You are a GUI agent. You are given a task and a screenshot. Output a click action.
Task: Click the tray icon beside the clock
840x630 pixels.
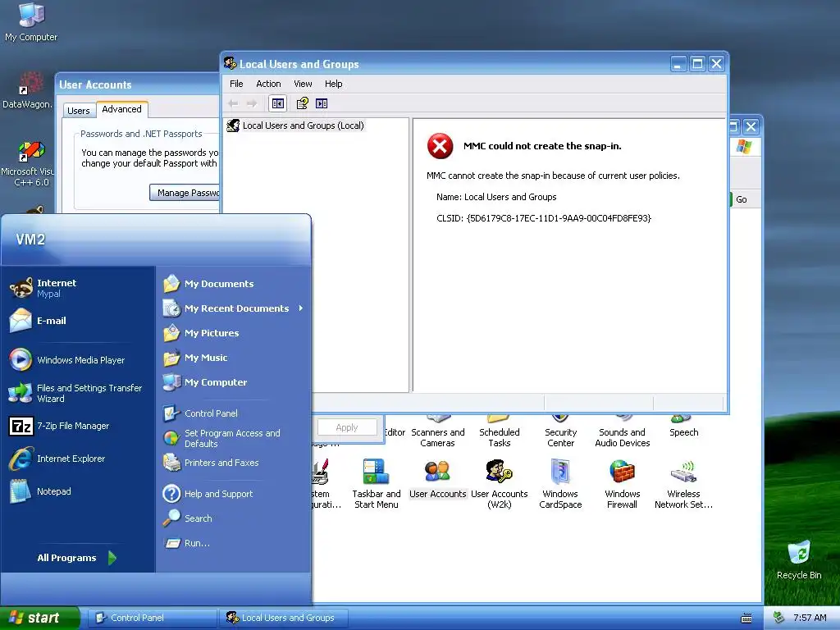point(779,618)
